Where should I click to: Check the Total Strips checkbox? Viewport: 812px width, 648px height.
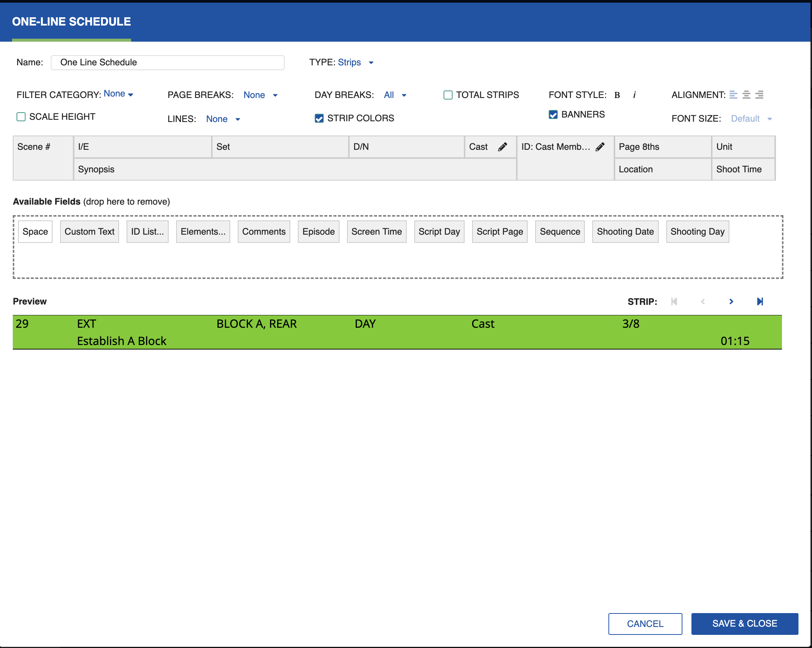point(448,95)
